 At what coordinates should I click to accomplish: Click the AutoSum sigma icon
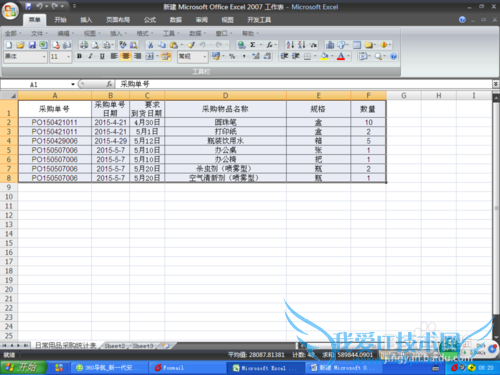point(253,45)
